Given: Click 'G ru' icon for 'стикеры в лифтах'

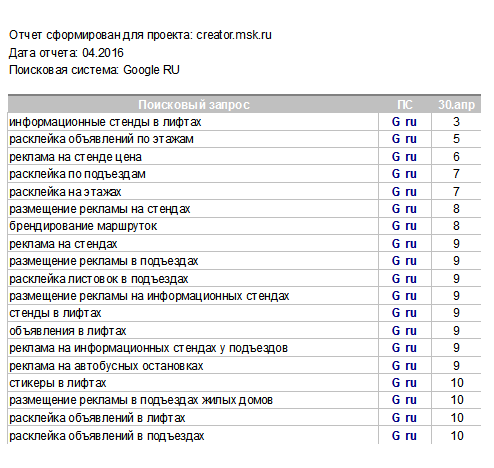Looking at the screenshot, I should point(404,383).
